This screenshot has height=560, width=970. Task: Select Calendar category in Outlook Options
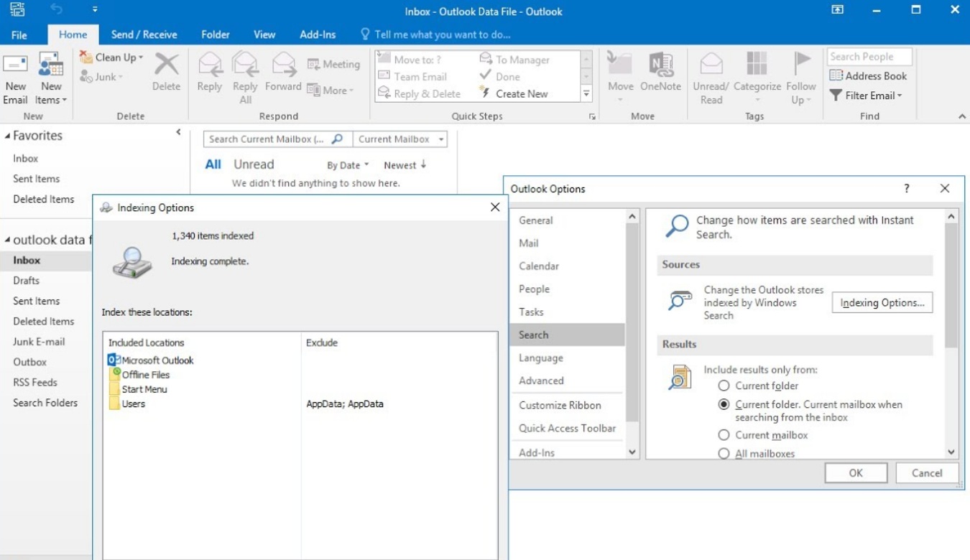click(x=568, y=266)
